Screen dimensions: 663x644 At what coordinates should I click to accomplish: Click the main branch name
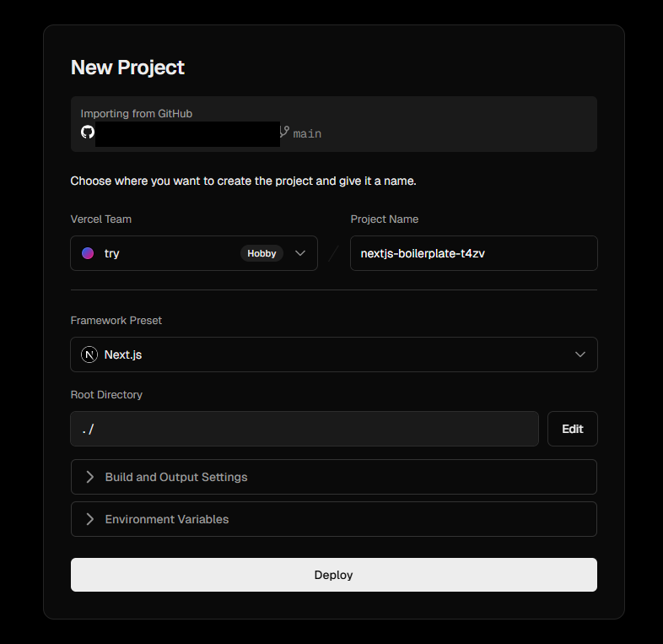[307, 133]
